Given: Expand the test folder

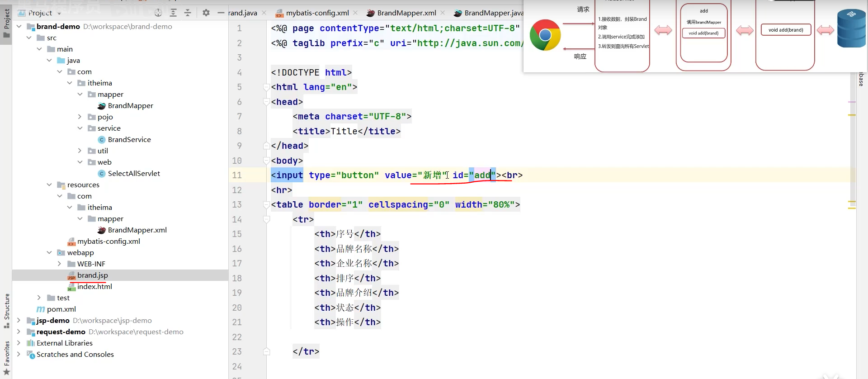Looking at the screenshot, I should pyautogui.click(x=39, y=298).
